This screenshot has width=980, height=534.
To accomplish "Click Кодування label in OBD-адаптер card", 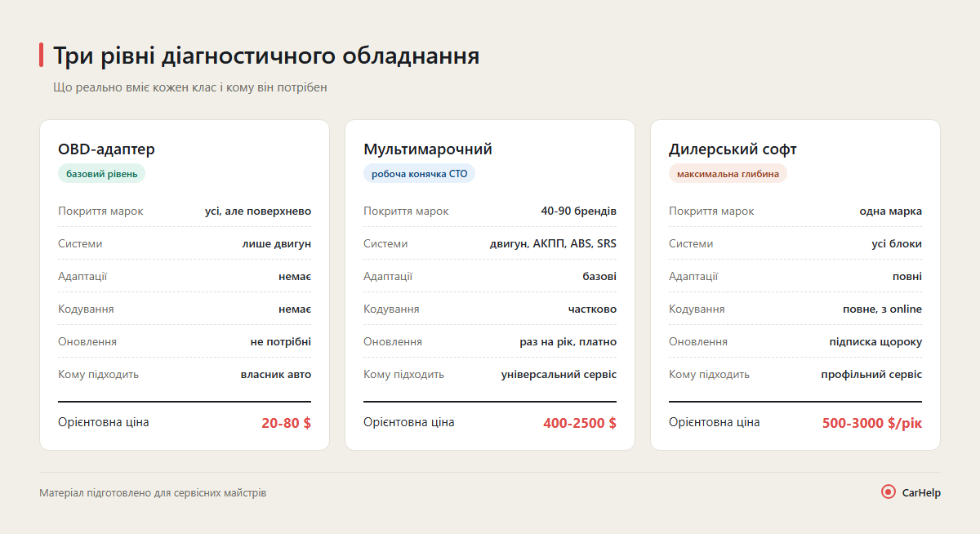I will [x=86, y=309].
